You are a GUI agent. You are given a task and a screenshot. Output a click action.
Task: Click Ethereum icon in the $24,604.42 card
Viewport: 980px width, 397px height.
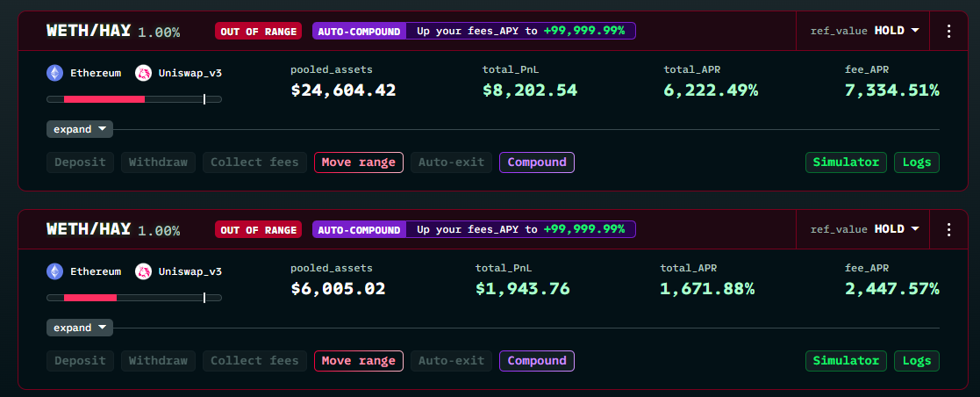(55, 73)
